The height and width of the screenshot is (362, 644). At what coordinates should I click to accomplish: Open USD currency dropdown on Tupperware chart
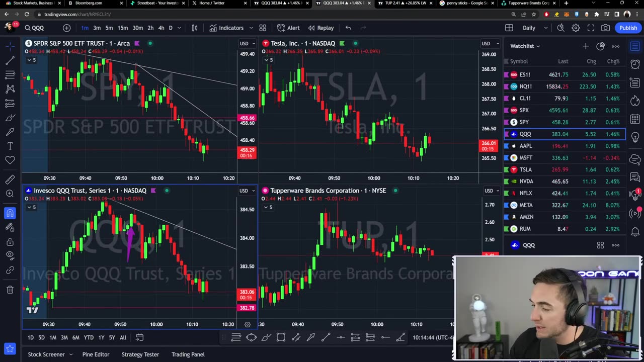[x=491, y=191]
